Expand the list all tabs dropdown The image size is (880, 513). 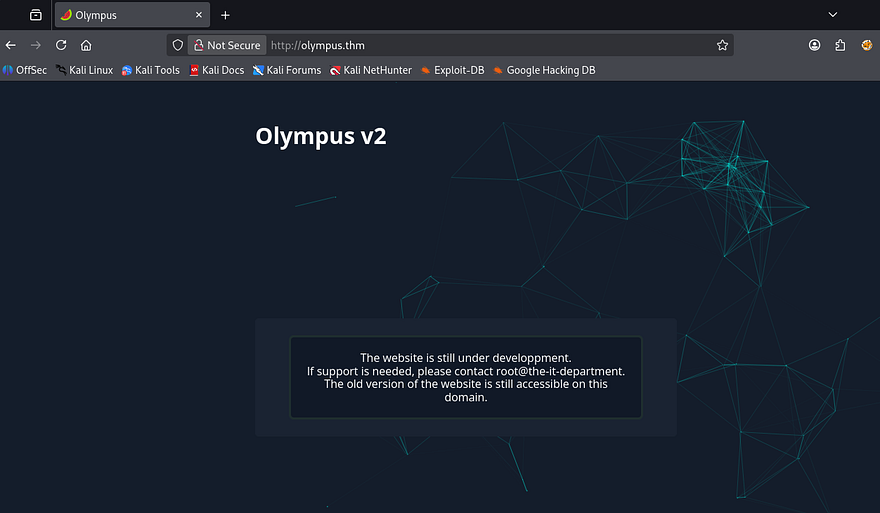coord(832,15)
